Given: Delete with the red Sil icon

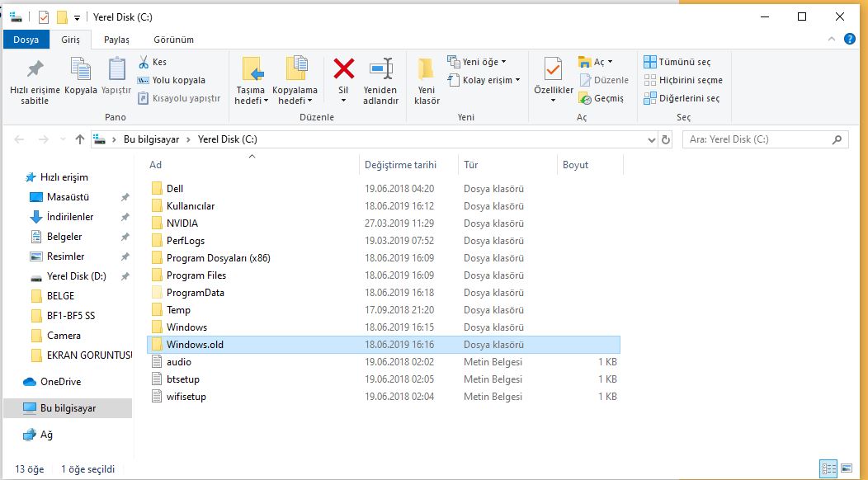Looking at the screenshot, I should (x=343, y=69).
